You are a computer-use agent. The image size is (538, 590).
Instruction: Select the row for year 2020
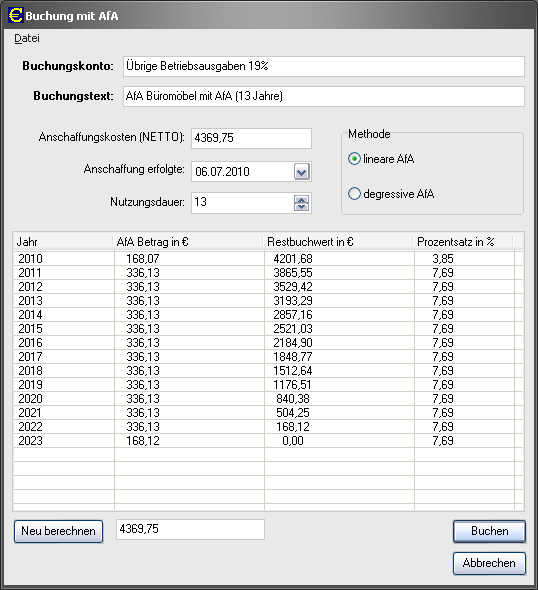268,399
